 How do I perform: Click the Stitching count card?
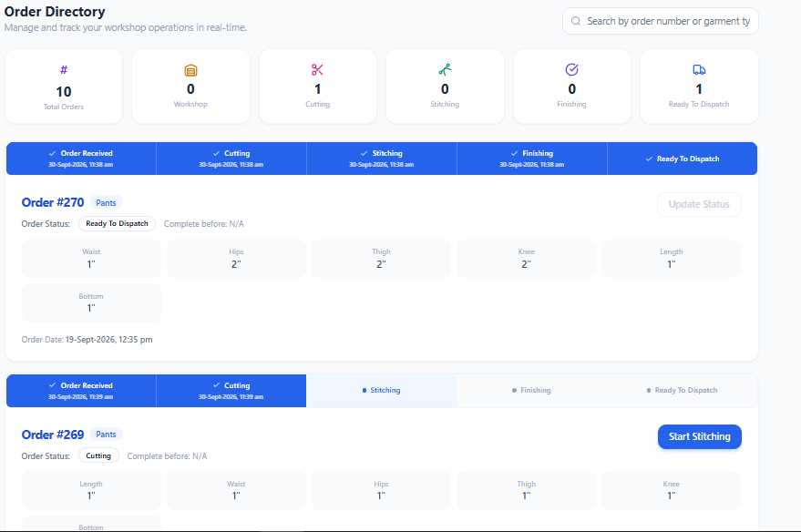pos(445,87)
